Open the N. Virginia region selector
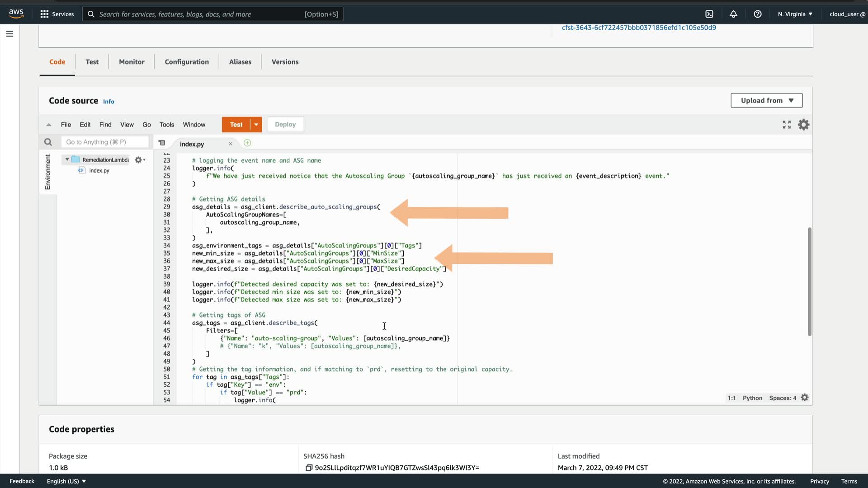 click(x=795, y=14)
